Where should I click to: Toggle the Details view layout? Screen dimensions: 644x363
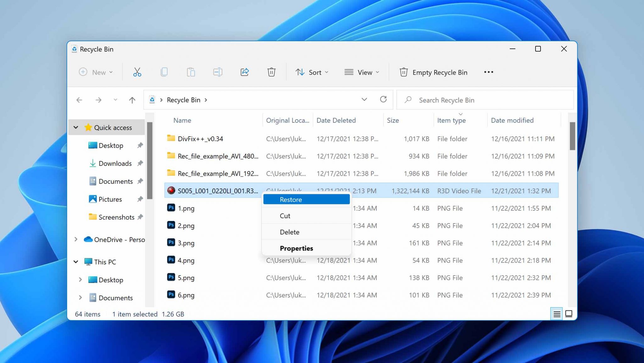pos(556,314)
